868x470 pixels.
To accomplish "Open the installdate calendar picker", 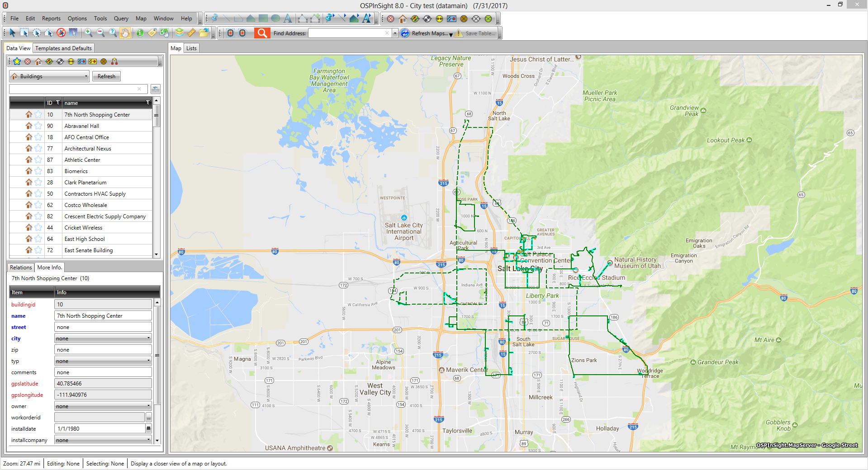I will coord(148,429).
